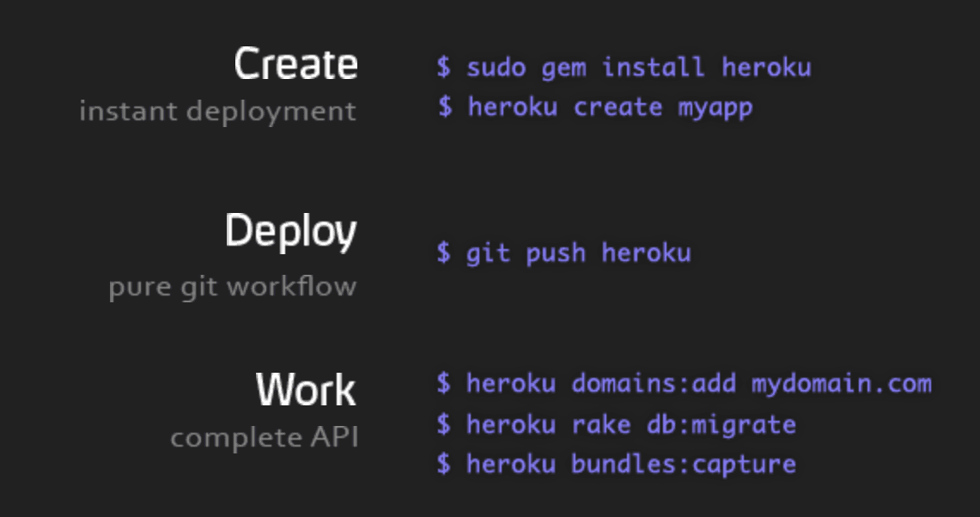Select the complete API subtitle
The height and width of the screenshot is (517, 980).
(263, 436)
